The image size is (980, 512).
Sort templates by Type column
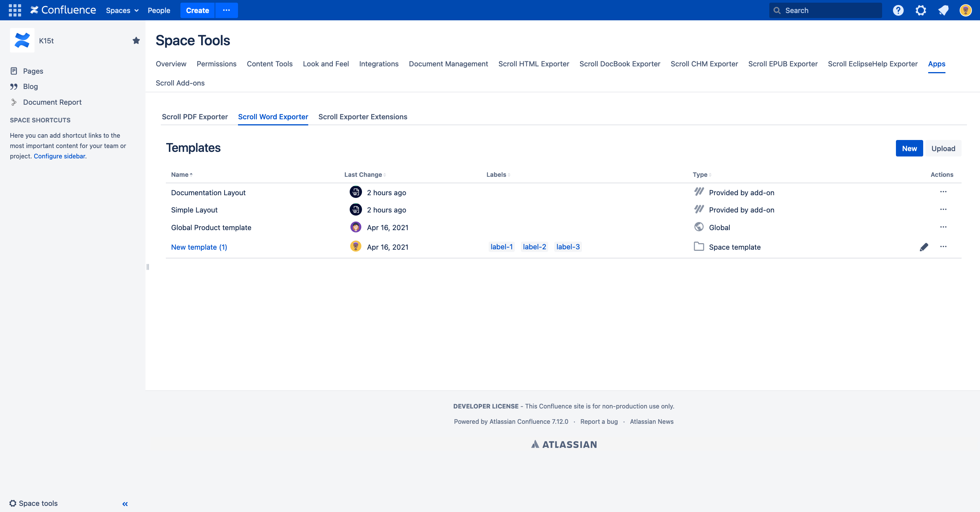(x=702, y=175)
